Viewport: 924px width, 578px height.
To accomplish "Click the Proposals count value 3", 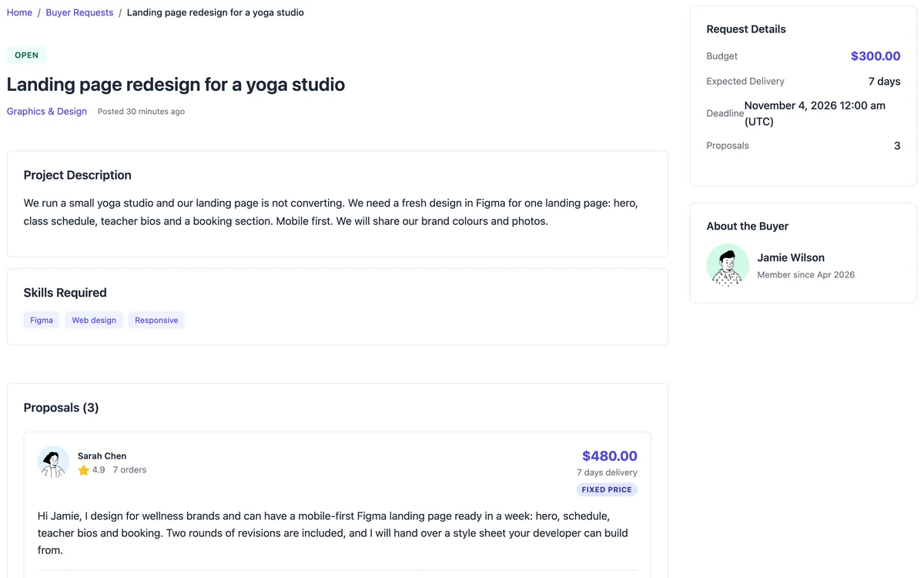I will (x=897, y=146).
